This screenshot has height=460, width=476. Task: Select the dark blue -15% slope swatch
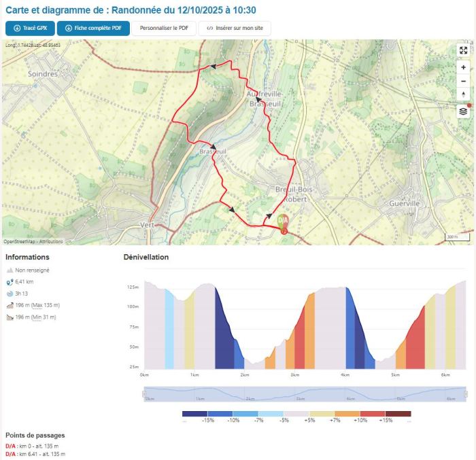click(x=194, y=413)
